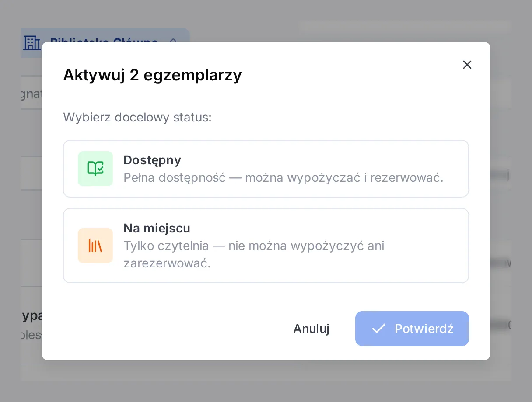Close the Aktywuj 2 egzemplarzy dialog
The width and height of the screenshot is (532, 402).
click(x=467, y=65)
